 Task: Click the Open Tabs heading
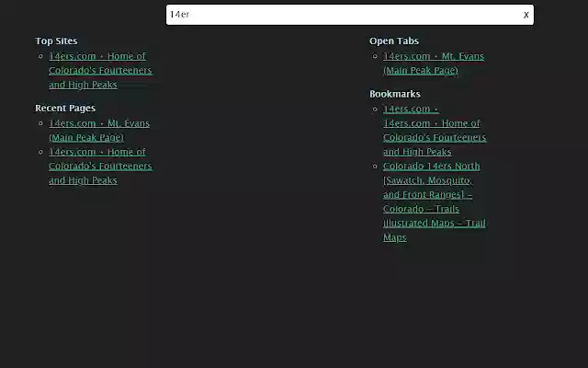[394, 40]
